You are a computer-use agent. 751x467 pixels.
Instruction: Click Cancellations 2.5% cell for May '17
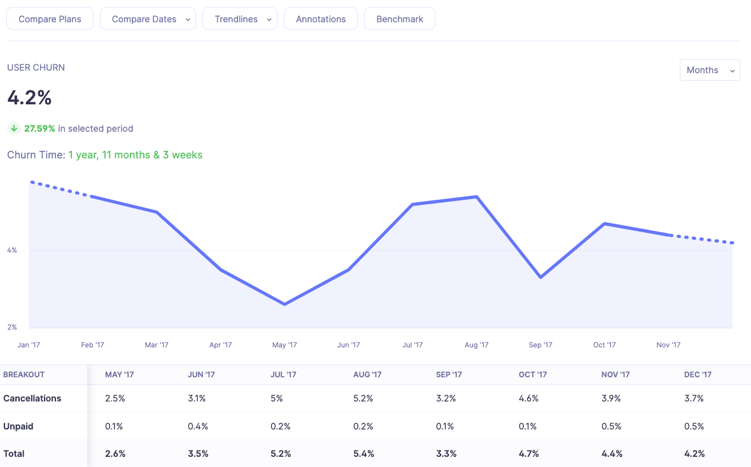[x=115, y=399]
